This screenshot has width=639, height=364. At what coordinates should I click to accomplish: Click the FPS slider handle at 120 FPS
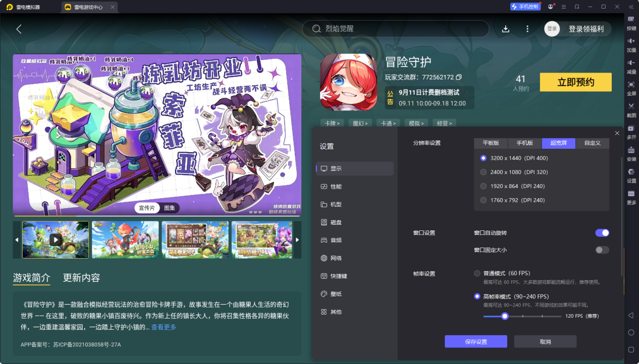coord(505,316)
